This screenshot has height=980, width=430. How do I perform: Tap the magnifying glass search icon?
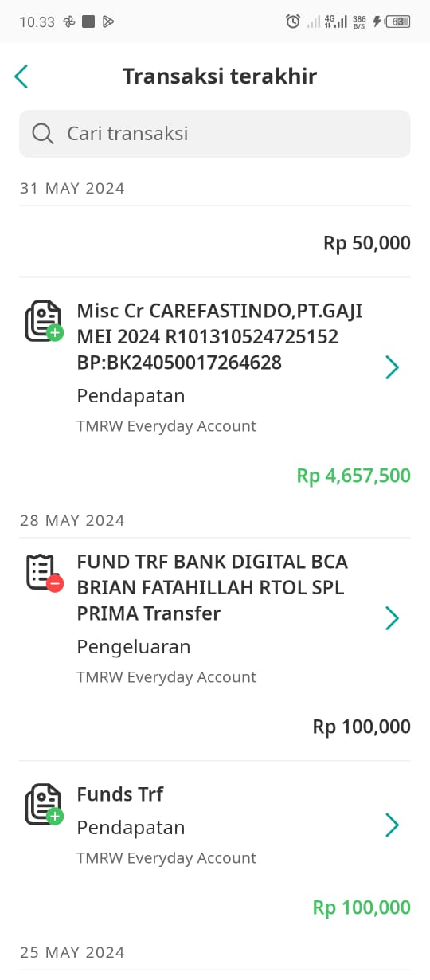click(43, 133)
